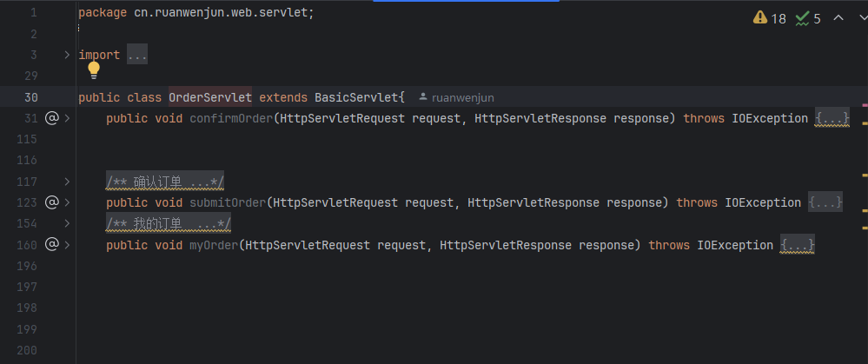Expand the 我的订单 comment using its gutter chevron
This screenshot has width=868, height=364.
click(68, 224)
